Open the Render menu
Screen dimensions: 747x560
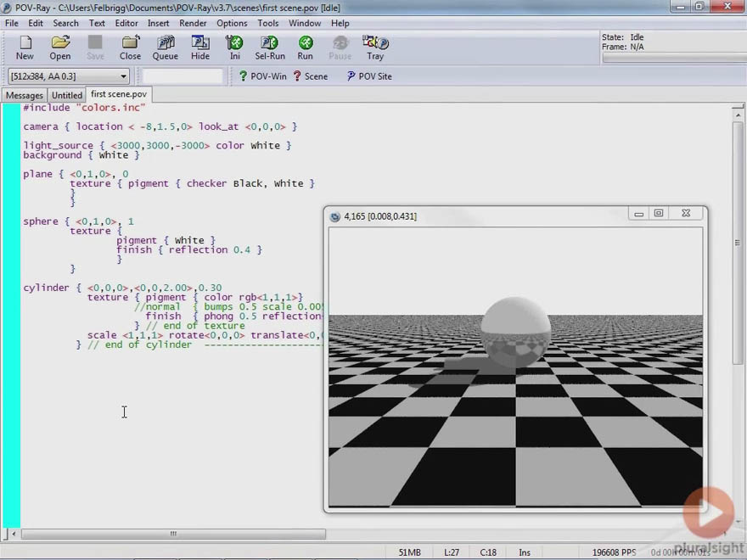193,23
